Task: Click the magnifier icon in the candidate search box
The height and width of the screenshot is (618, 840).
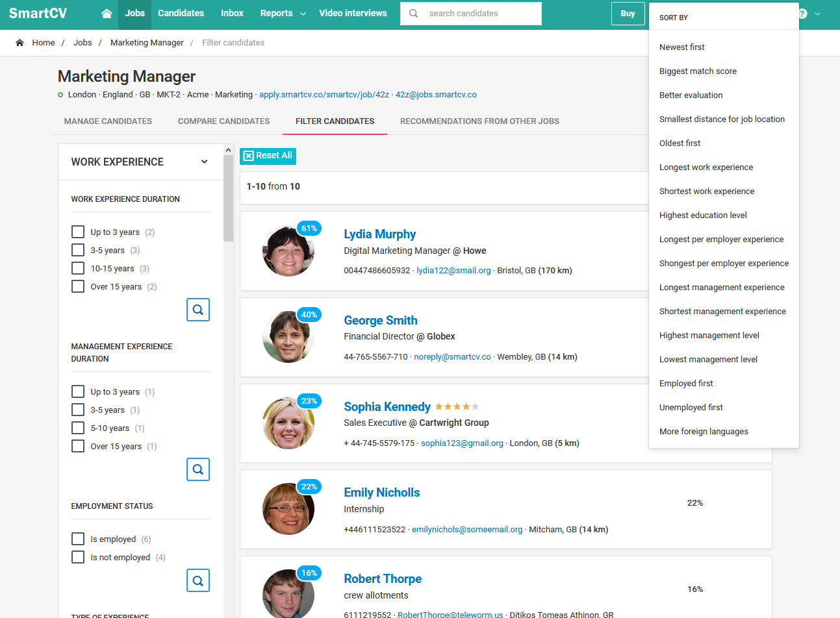Action: point(413,14)
